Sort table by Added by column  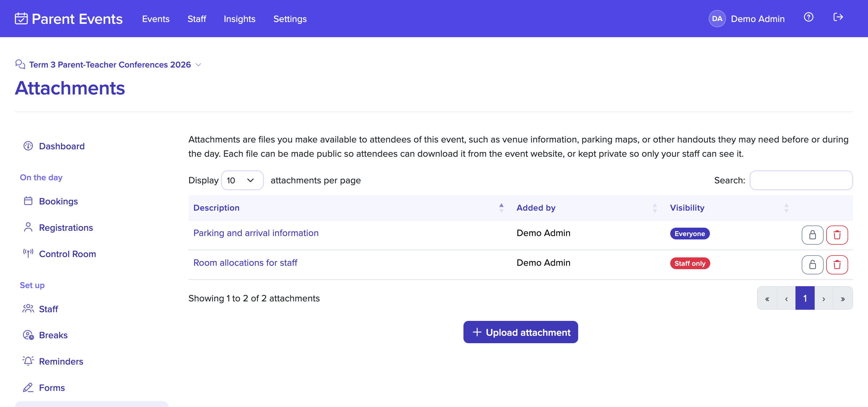588,208
